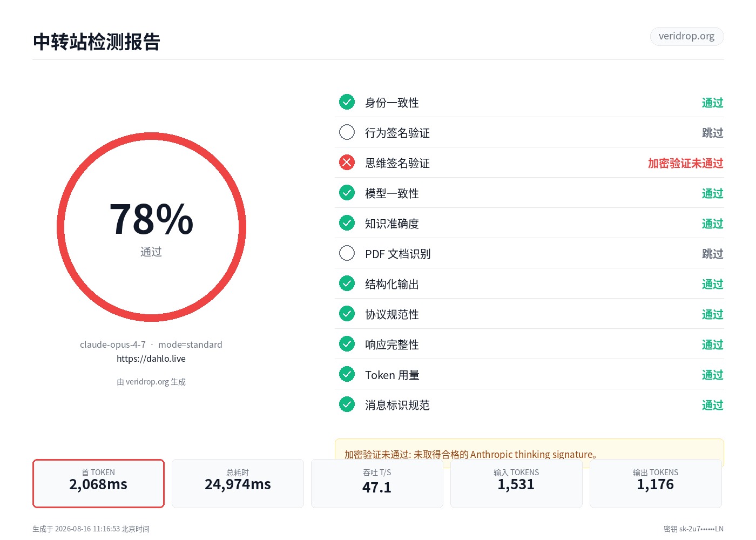Click the empty circle beside 行为签名验证

(347, 132)
